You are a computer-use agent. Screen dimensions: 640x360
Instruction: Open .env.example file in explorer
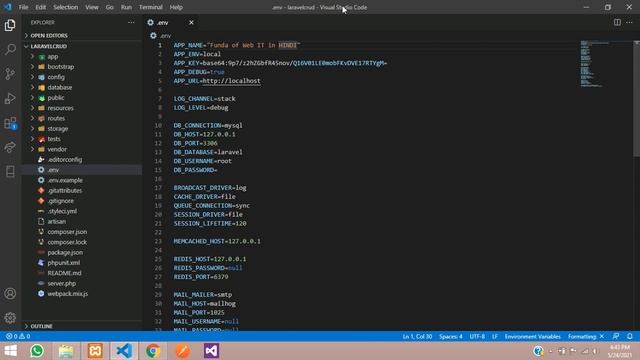(82, 180)
